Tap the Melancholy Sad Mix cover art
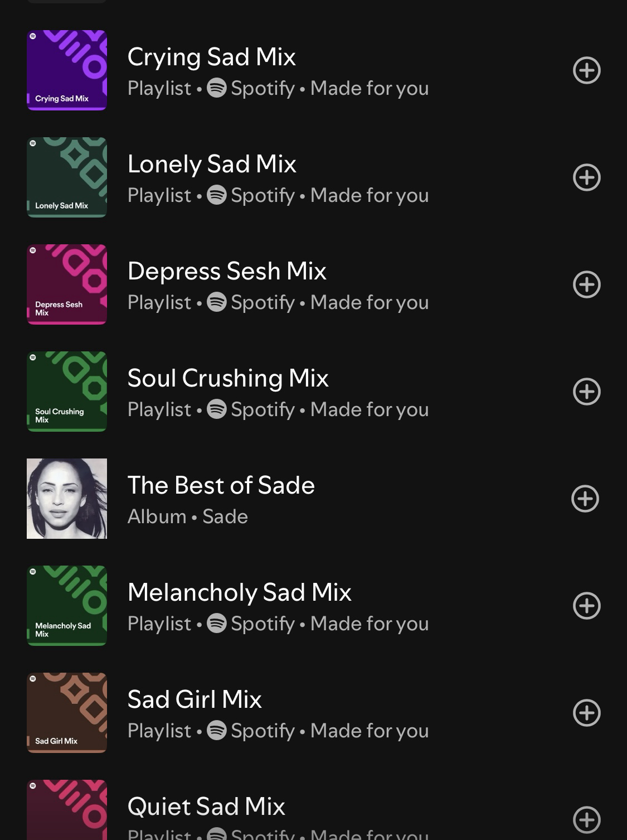This screenshot has width=627, height=840. point(67,606)
